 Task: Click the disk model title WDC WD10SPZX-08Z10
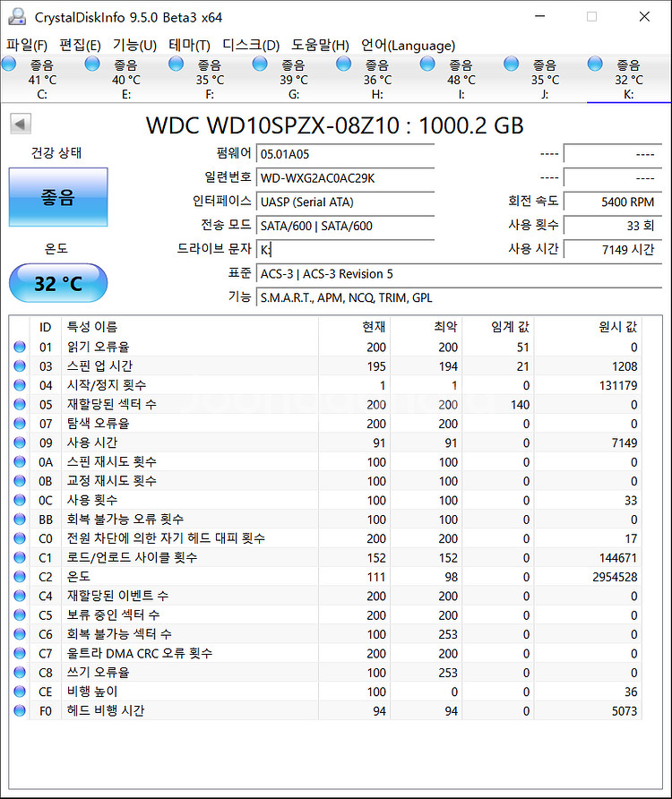(x=335, y=125)
